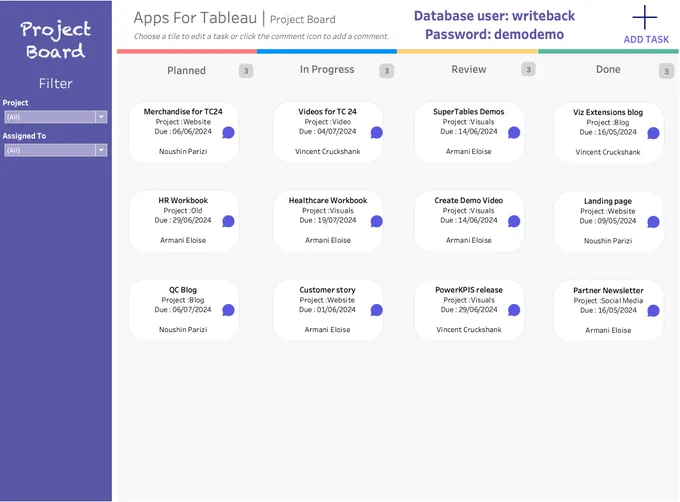Open comment icon on Create Demo Video
The width and height of the screenshot is (680, 502).
[514, 222]
